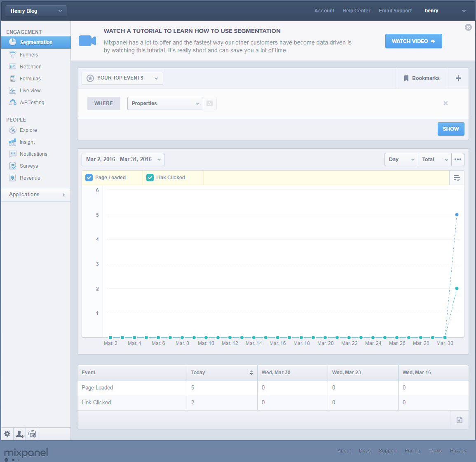Open the Total metric dropdown

point(435,159)
